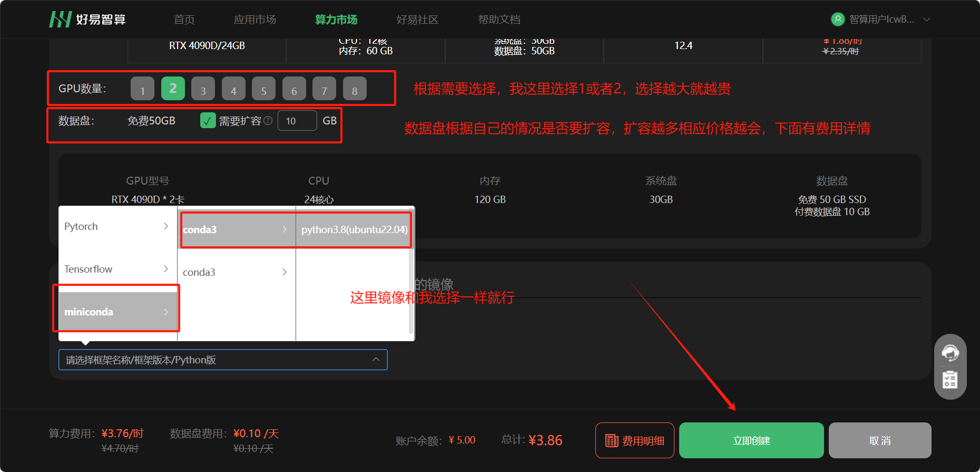
Task: Click the help icon beside 需要扩容
Action: tap(268, 121)
